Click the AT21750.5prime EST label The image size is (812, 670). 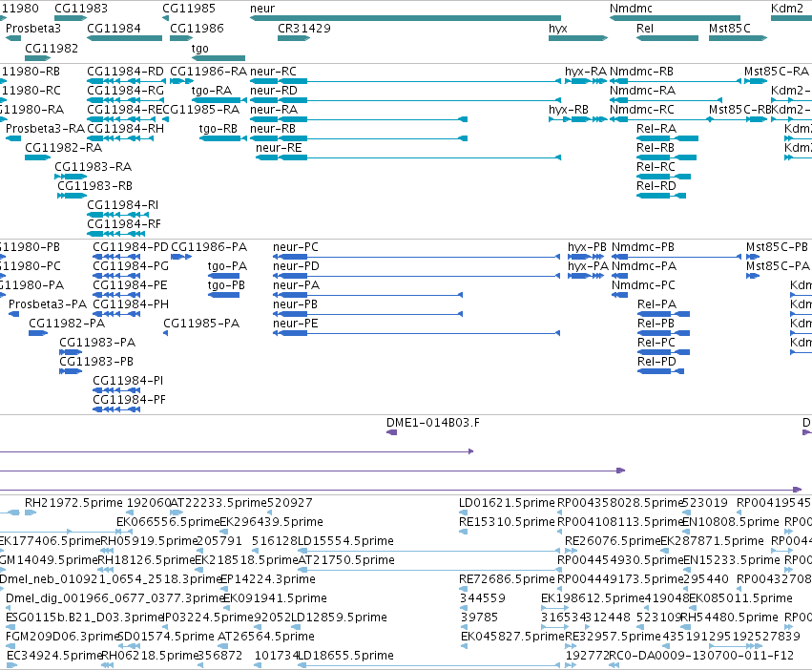click(x=346, y=559)
